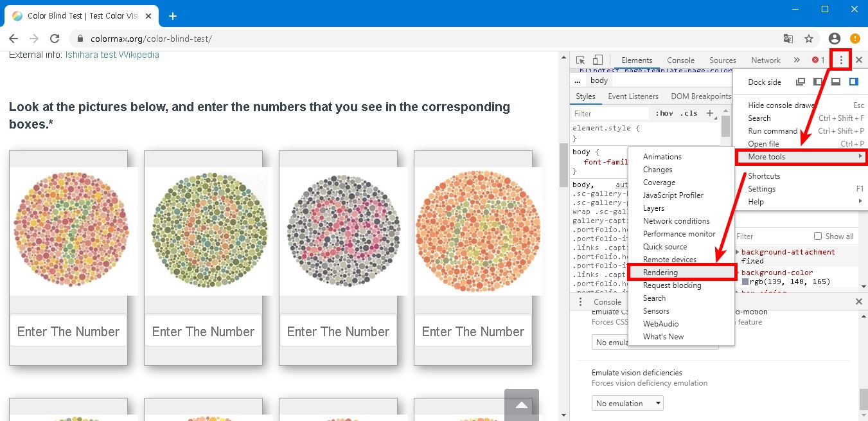Undock DevTools into separate window

click(x=800, y=82)
